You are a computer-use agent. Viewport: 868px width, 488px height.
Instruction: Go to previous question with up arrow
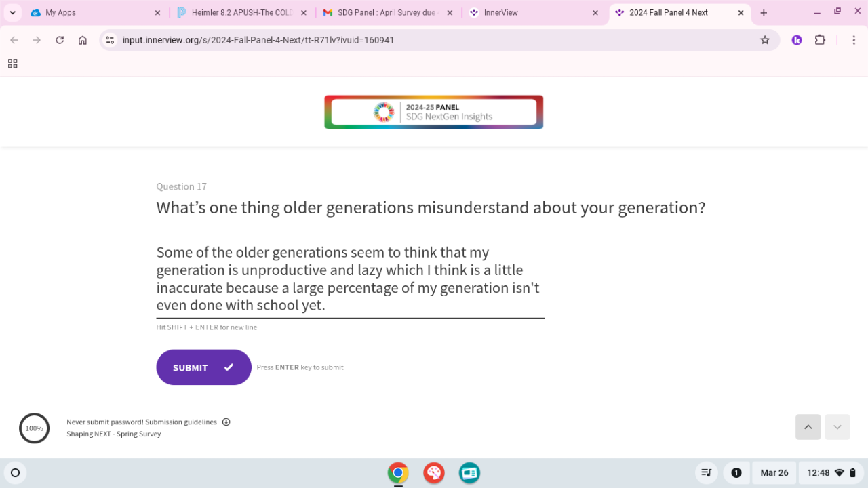pyautogui.click(x=808, y=427)
